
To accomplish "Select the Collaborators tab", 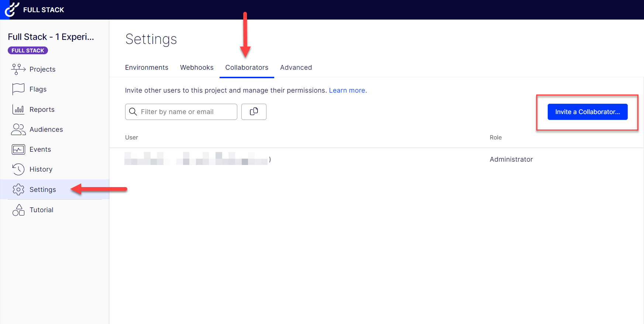I will [x=247, y=68].
